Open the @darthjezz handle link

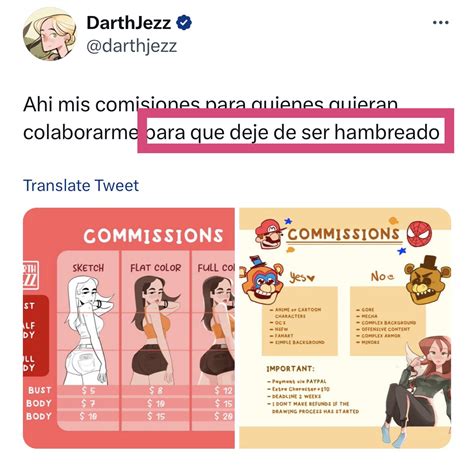131,46
